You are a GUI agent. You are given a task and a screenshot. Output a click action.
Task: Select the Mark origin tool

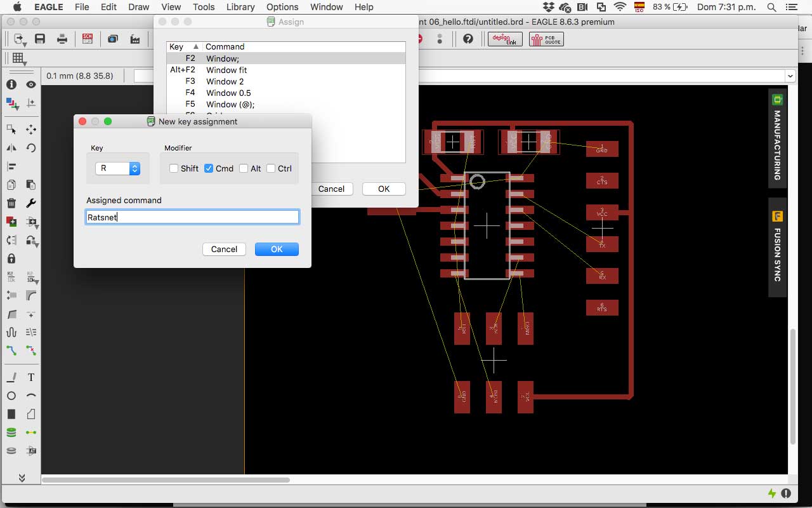pos(31,103)
